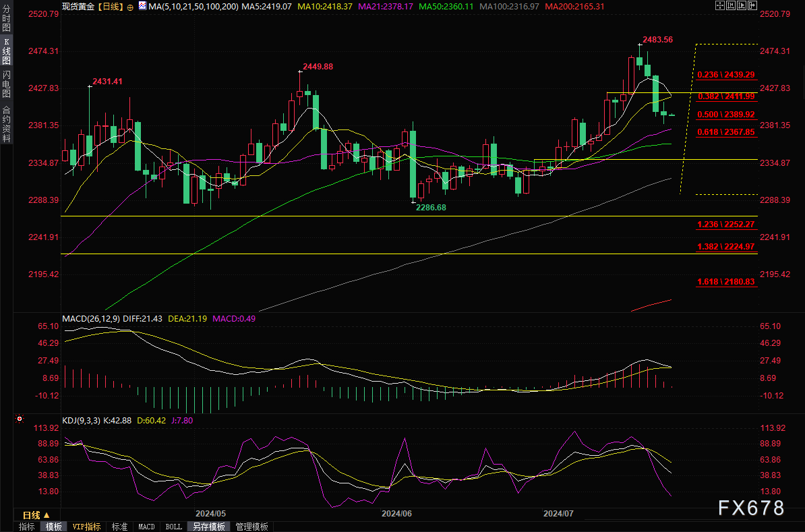
Task: Click the 管理模板 button
Action: (251, 527)
